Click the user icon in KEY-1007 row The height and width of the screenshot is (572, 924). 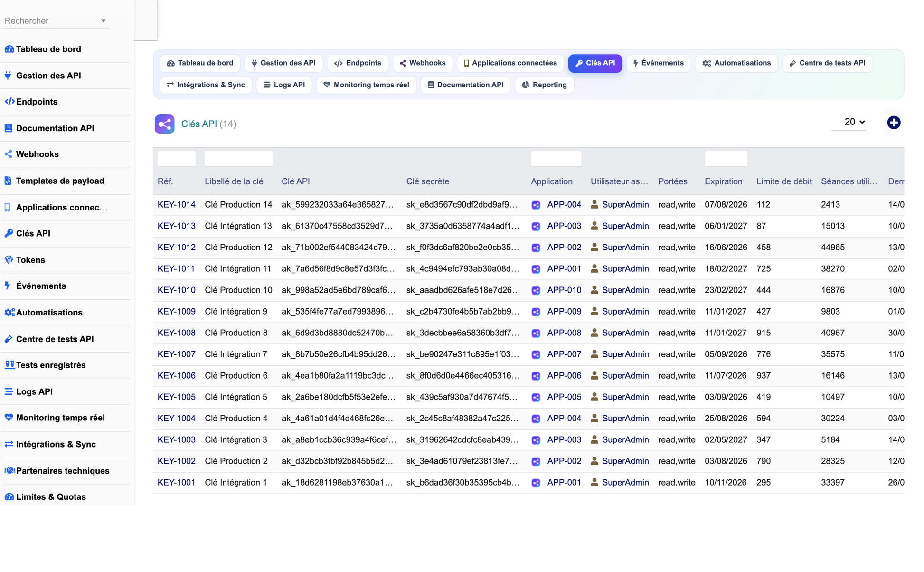pyautogui.click(x=594, y=354)
